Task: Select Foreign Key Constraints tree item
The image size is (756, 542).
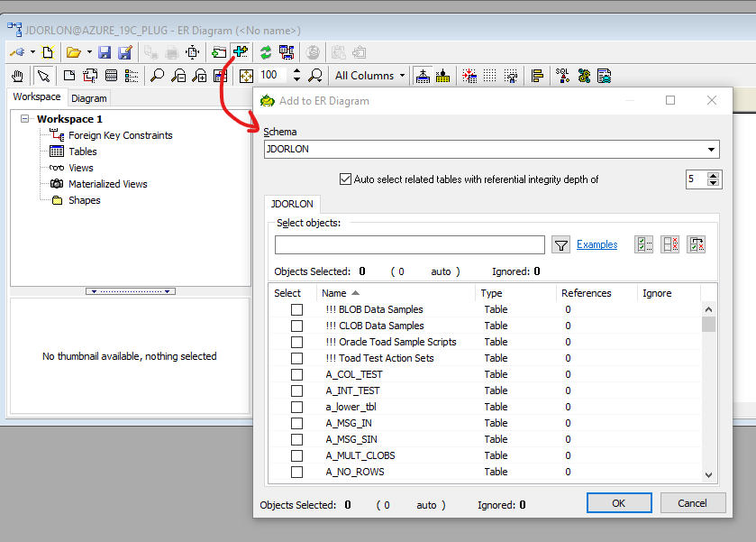Action: (121, 135)
